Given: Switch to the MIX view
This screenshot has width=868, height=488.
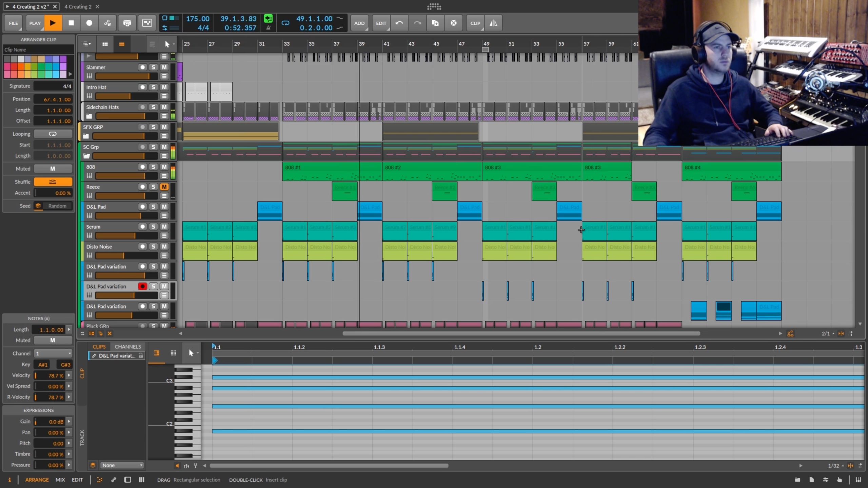Looking at the screenshot, I should click(x=60, y=480).
